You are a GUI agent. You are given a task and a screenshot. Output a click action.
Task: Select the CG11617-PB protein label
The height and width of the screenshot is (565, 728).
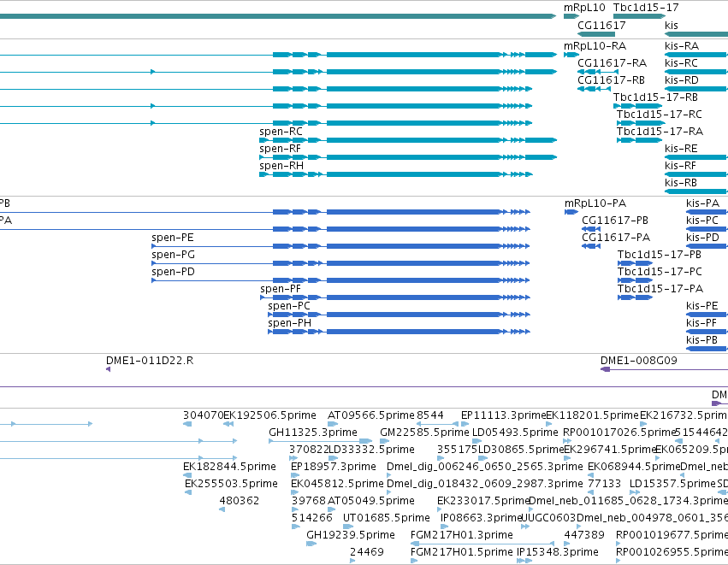pos(615,221)
